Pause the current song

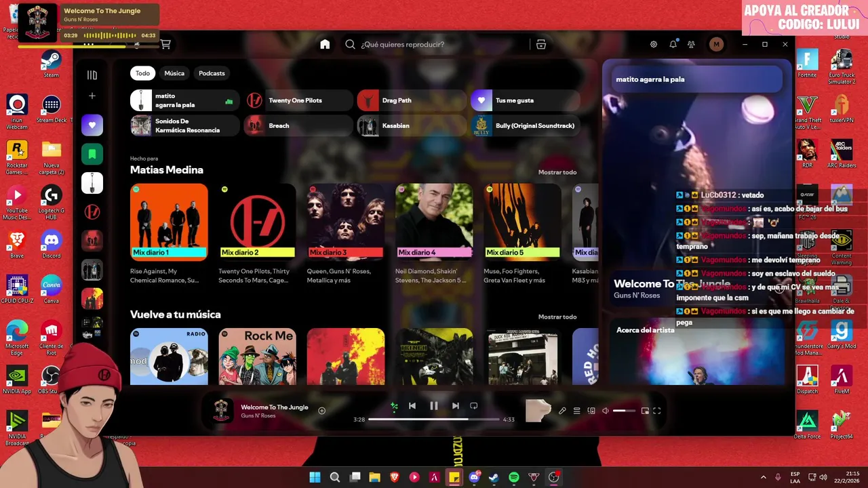(434, 406)
